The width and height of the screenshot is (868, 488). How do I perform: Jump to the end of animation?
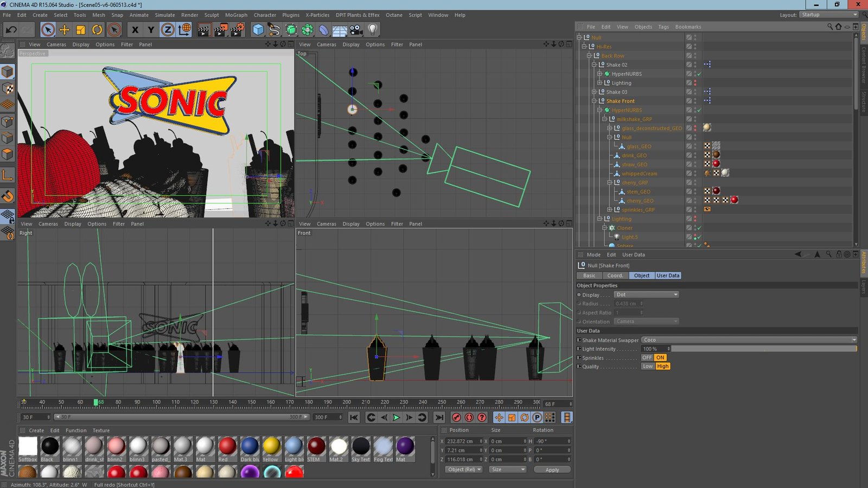(439, 418)
